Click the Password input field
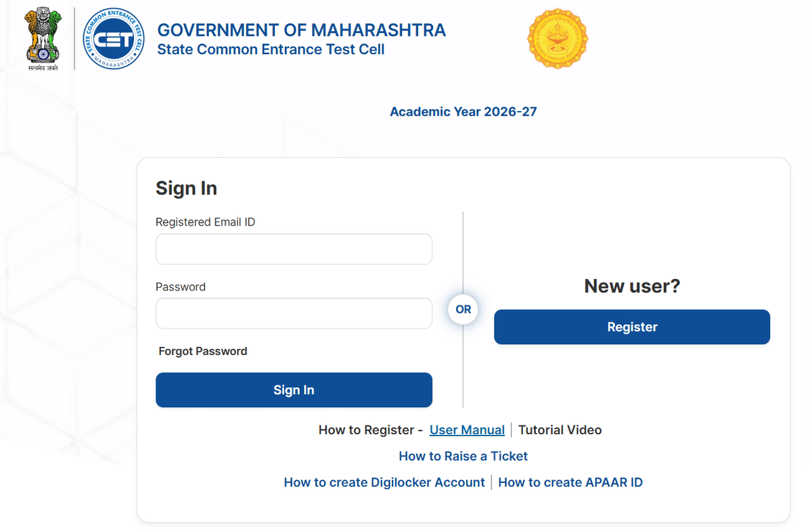Image resolution: width=812 pixels, height=531 pixels. [x=294, y=313]
